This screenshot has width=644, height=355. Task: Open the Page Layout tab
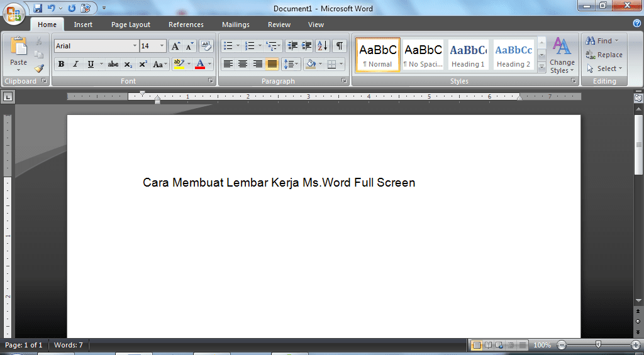131,25
